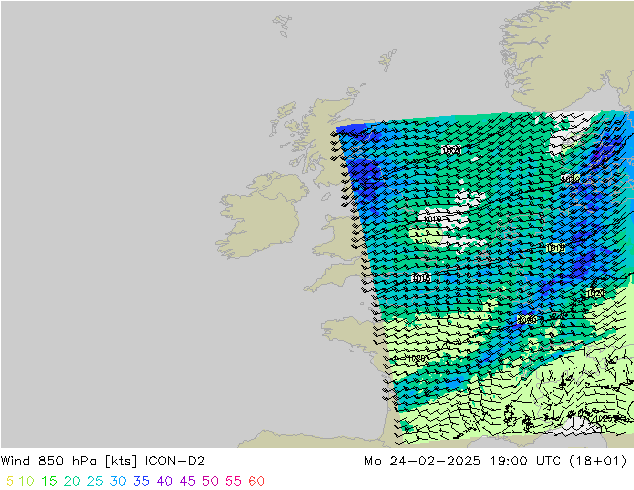The height and width of the screenshot is (490, 634).
Task: Click the cyan 25 knots legend value
Action: point(95,481)
